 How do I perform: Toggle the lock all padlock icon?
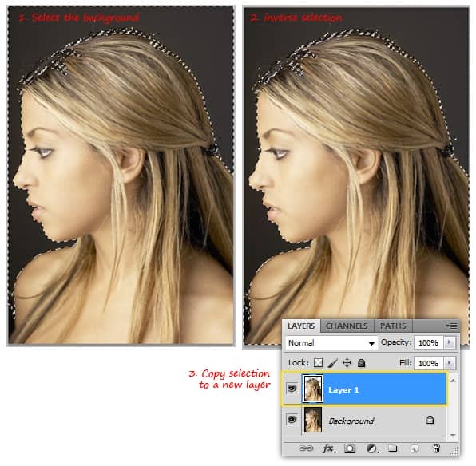361,363
